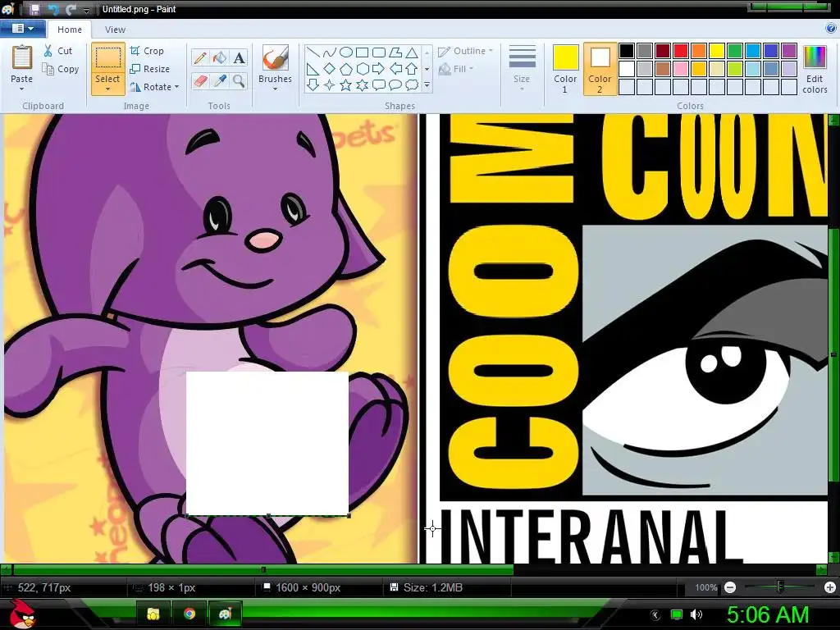This screenshot has height=630, width=840.
Task: Pick the black color swatch
Action: [x=627, y=51]
